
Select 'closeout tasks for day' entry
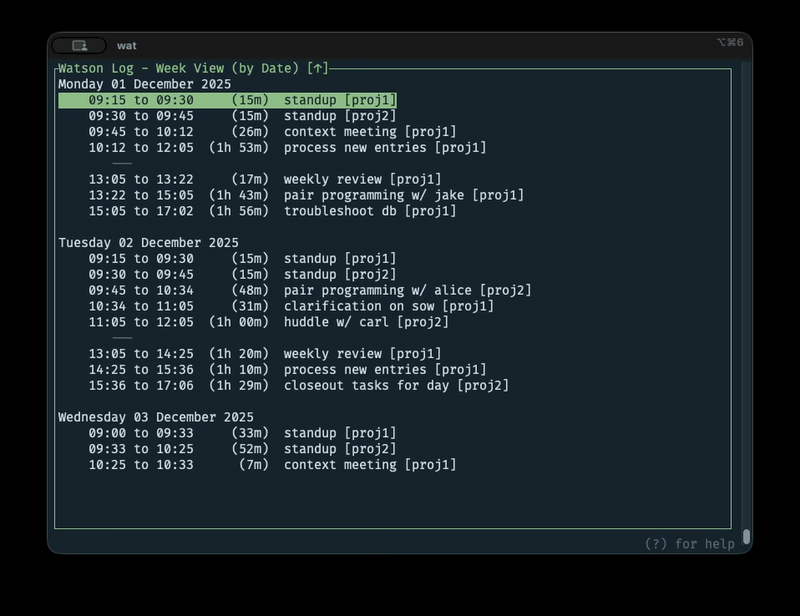click(x=298, y=385)
